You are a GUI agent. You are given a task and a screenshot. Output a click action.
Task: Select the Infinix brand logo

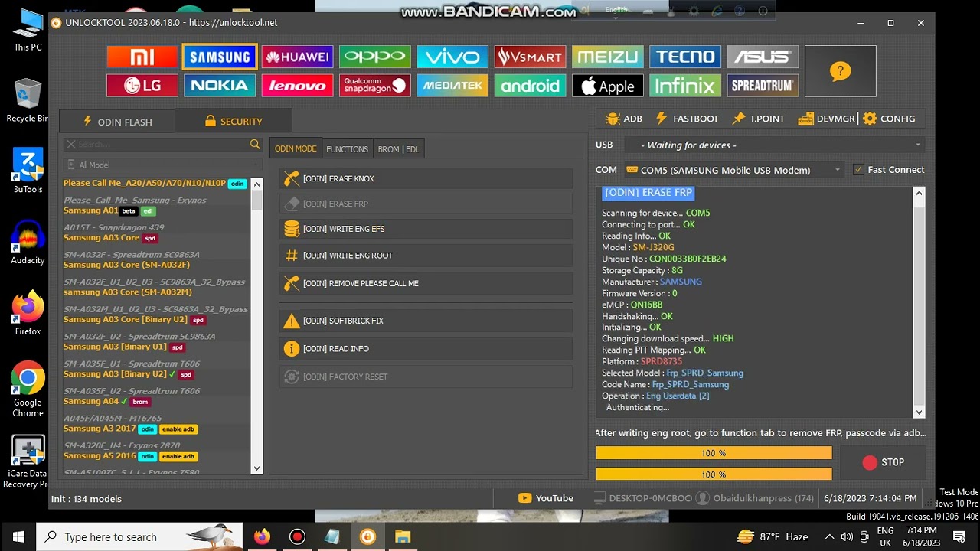(685, 86)
